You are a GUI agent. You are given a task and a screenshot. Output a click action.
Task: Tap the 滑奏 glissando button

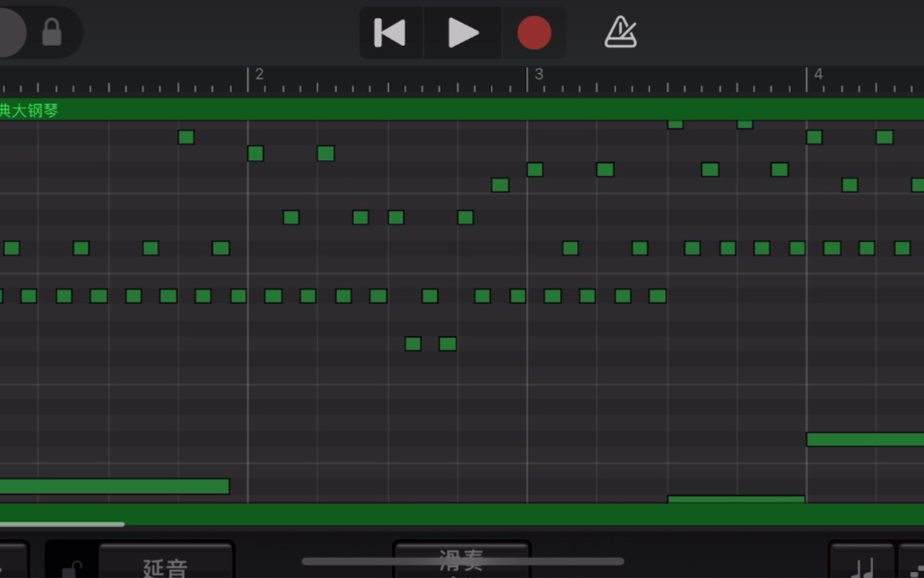461,560
